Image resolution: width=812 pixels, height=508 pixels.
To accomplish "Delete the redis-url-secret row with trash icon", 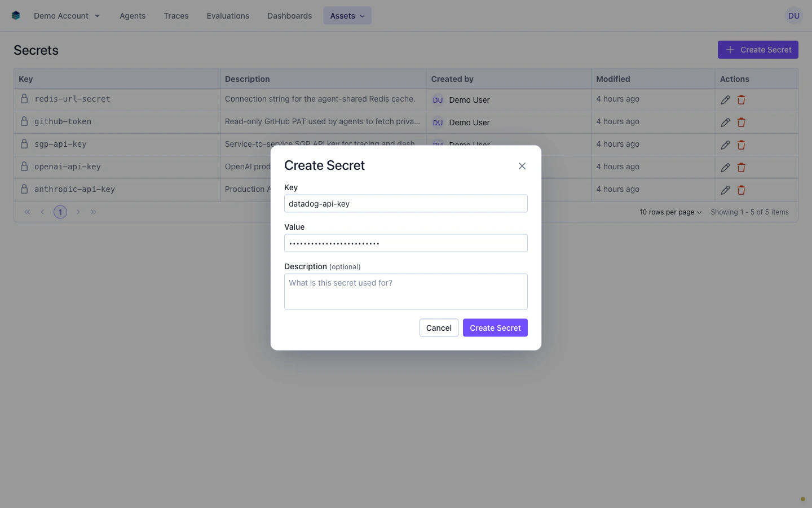I will (741, 100).
